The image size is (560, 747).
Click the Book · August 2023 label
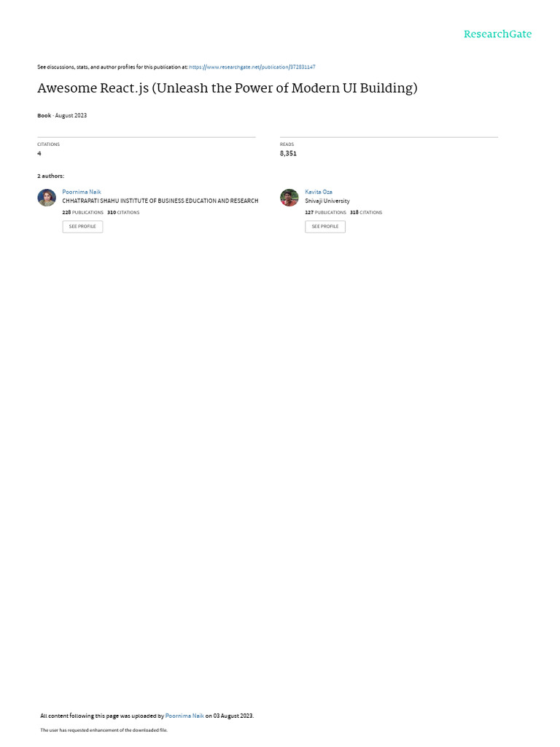62,116
